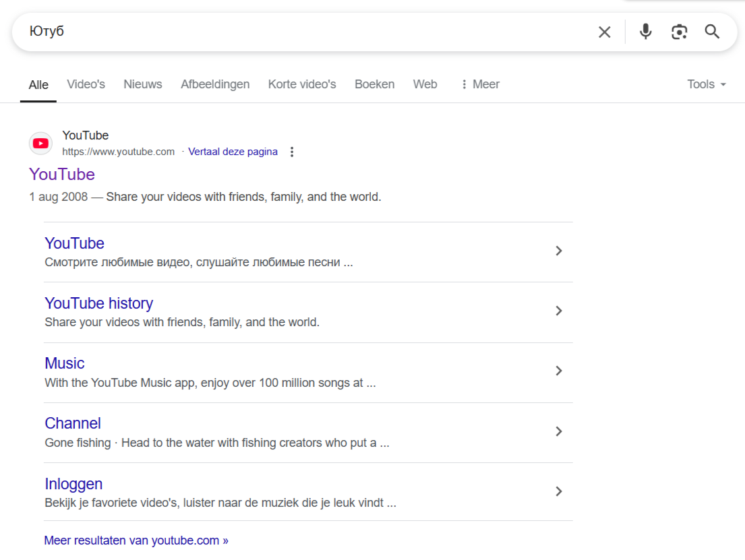Switch to the Boeken tab
This screenshot has height=560, width=745.
click(374, 84)
